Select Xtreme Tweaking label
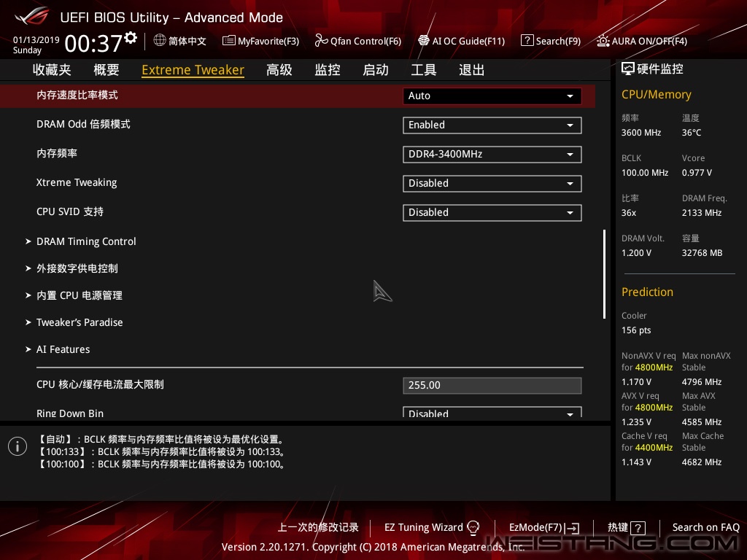 coord(77,183)
